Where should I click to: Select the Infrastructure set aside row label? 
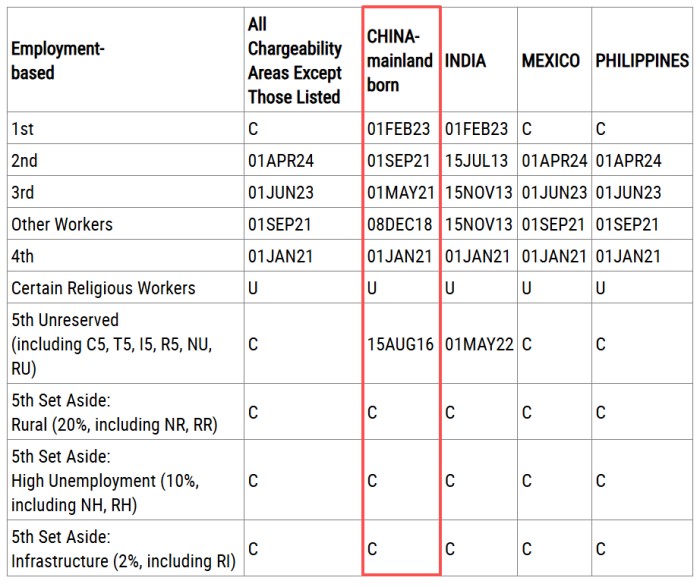pos(124,548)
